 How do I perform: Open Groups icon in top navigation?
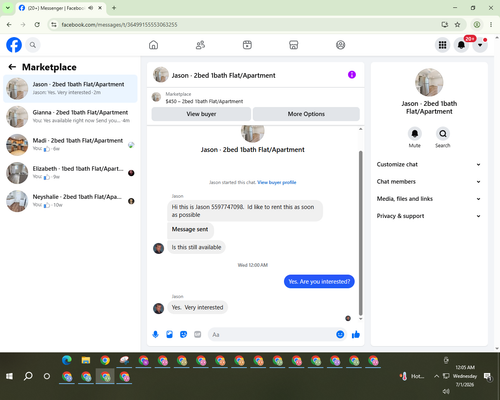point(340,45)
